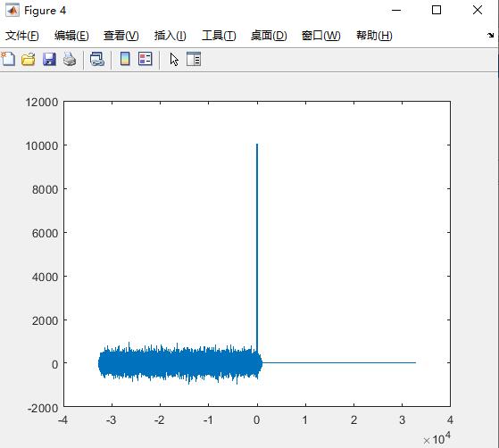Screen dimensions: 499x448
Task: Click the New Figure toolbar icon
Action: point(8,59)
